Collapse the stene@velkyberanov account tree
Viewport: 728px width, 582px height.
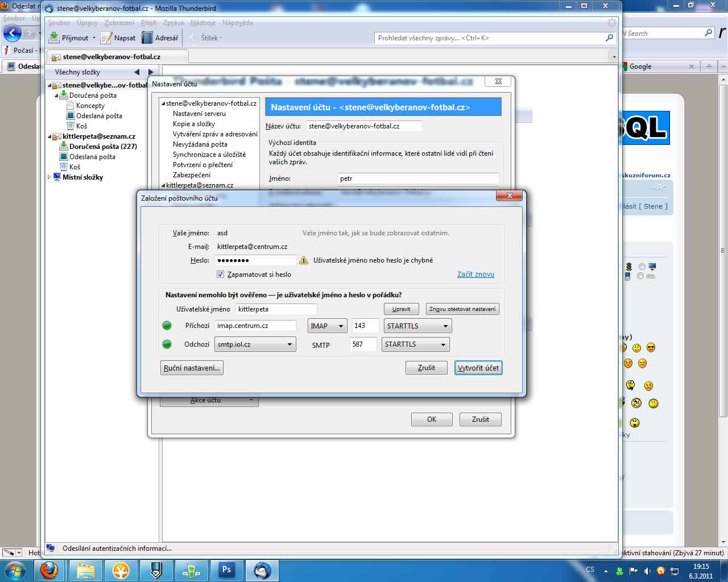[x=49, y=85]
